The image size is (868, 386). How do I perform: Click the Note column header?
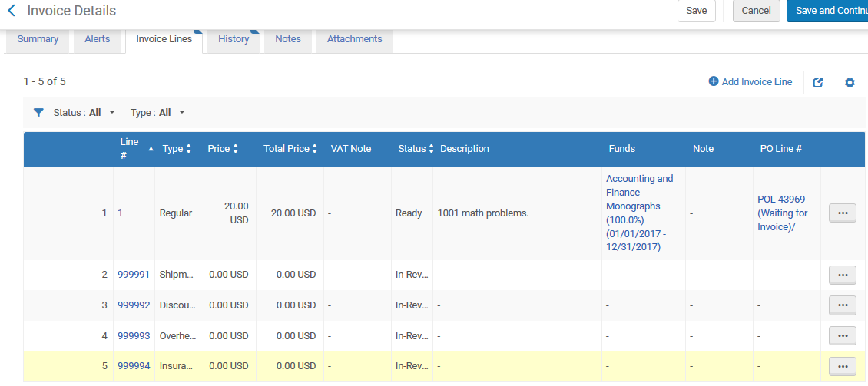(x=703, y=149)
